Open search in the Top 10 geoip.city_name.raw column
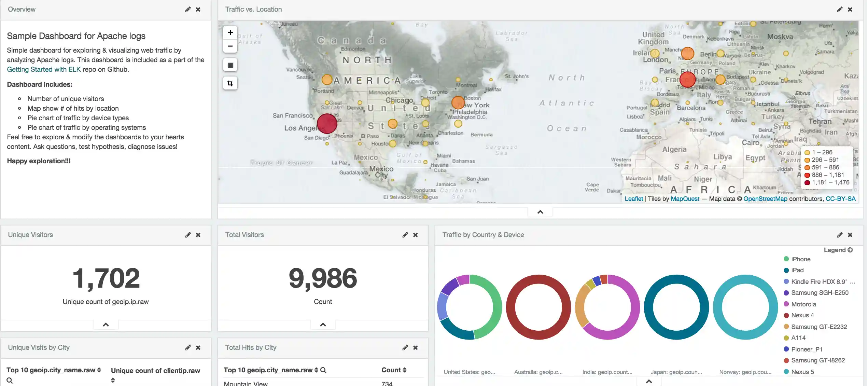This screenshot has height=386, width=868. pyautogui.click(x=10, y=380)
